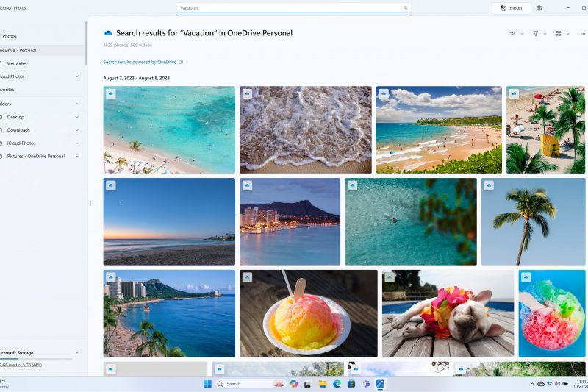588x392 pixels.
Task: Open the Search results powered by OneDrive link
Action: click(x=140, y=62)
